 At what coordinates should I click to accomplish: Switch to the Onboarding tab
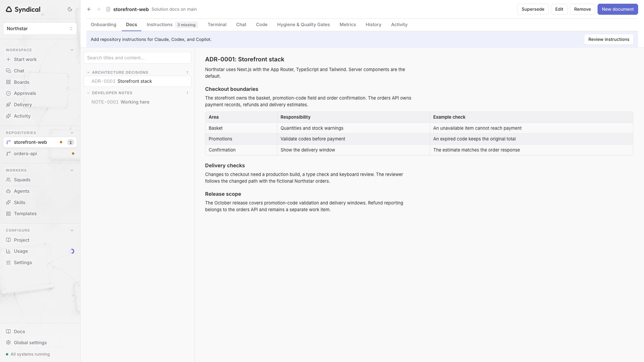pyautogui.click(x=103, y=24)
